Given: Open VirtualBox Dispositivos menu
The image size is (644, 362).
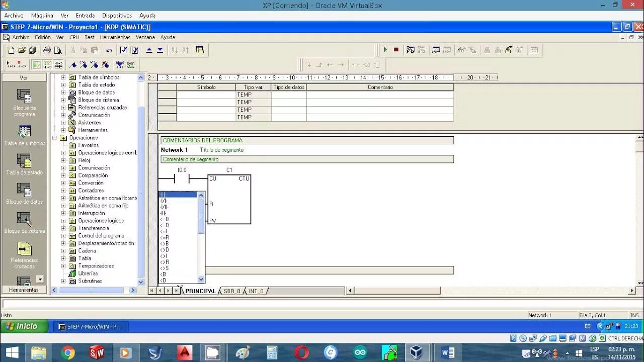Looking at the screenshot, I should [117, 16].
